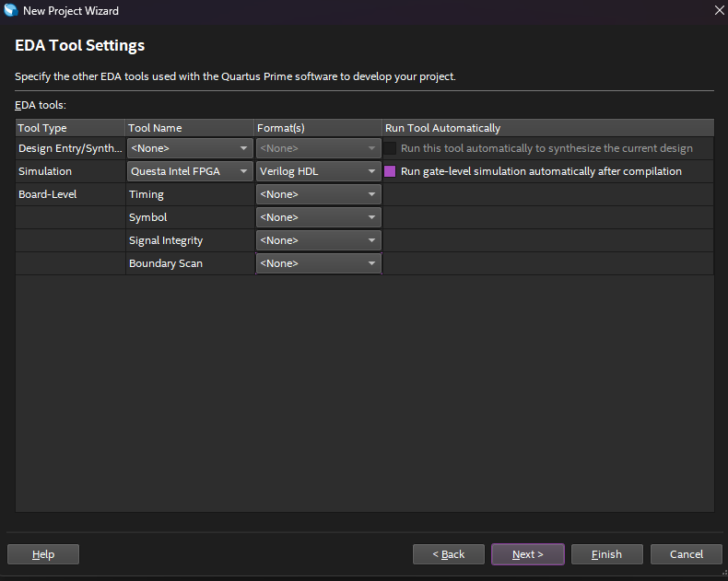Image resolution: width=728 pixels, height=581 pixels.
Task: Open Help for EDA tool settings
Action: [x=43, y=554]
